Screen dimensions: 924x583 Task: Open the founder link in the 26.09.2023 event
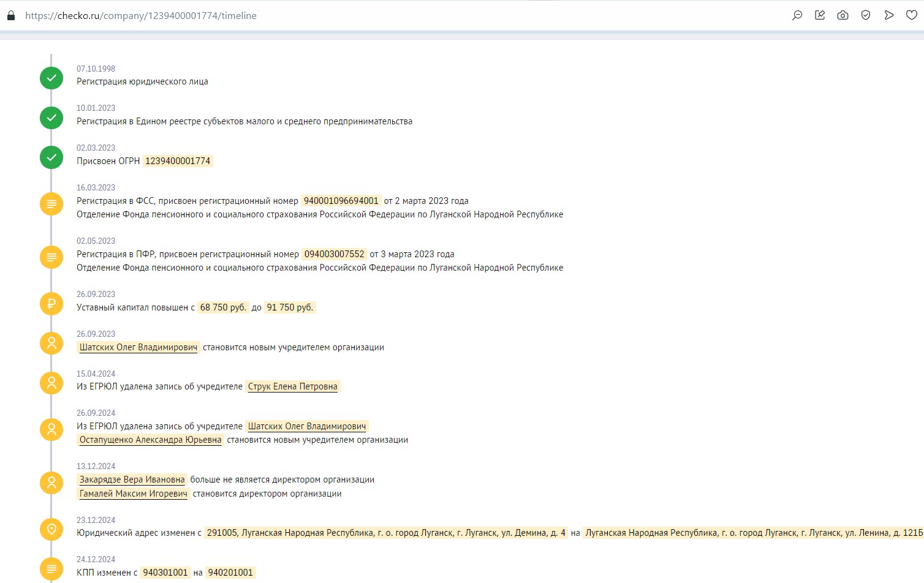[138, 347]
